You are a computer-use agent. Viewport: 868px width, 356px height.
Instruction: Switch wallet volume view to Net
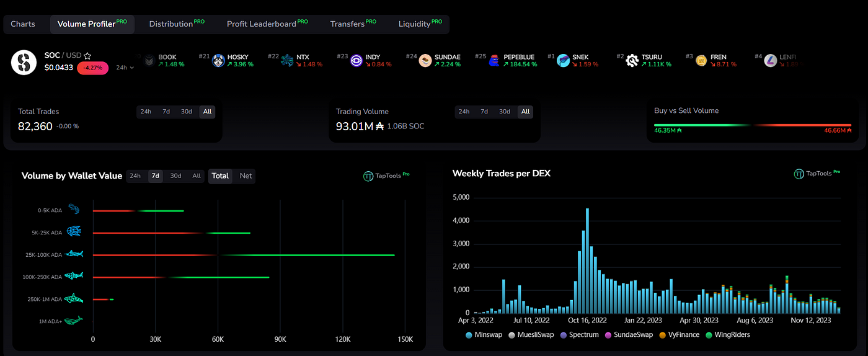tap(246, 176)
